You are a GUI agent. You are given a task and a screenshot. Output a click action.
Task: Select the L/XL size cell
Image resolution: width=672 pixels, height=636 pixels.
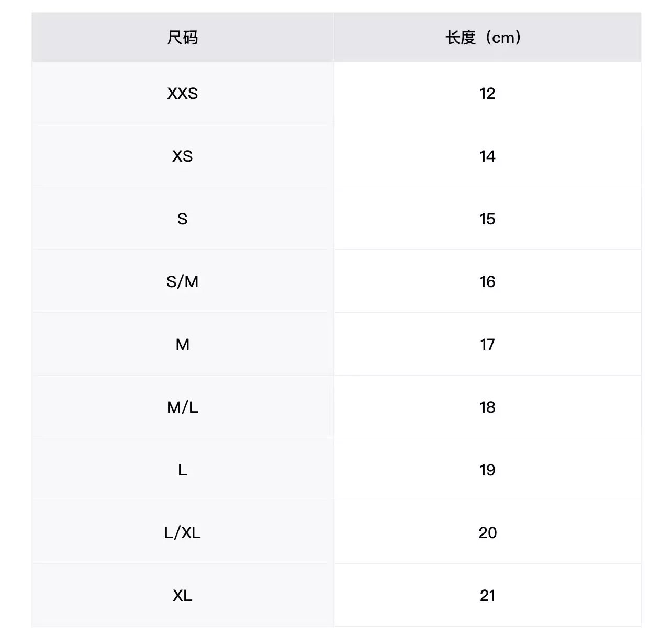click(x=183, y=532)
